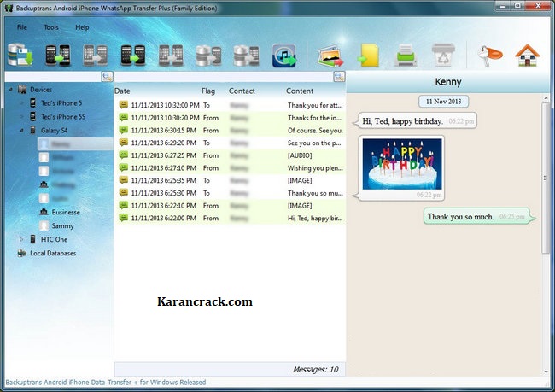
Task: Click the message icon of 10:32:00 PM row
Action: (x=123, y=105)
